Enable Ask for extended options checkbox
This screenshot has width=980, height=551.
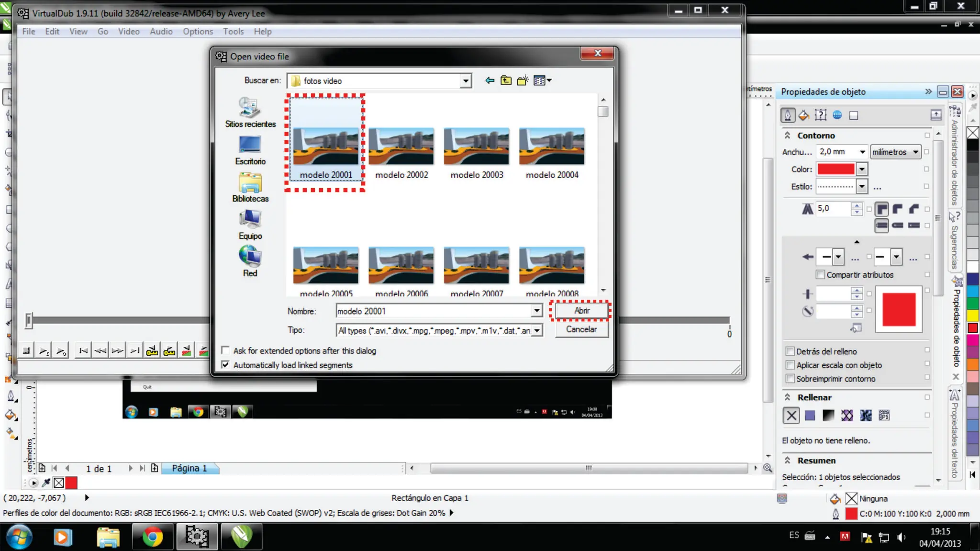(x=225, y=350)
